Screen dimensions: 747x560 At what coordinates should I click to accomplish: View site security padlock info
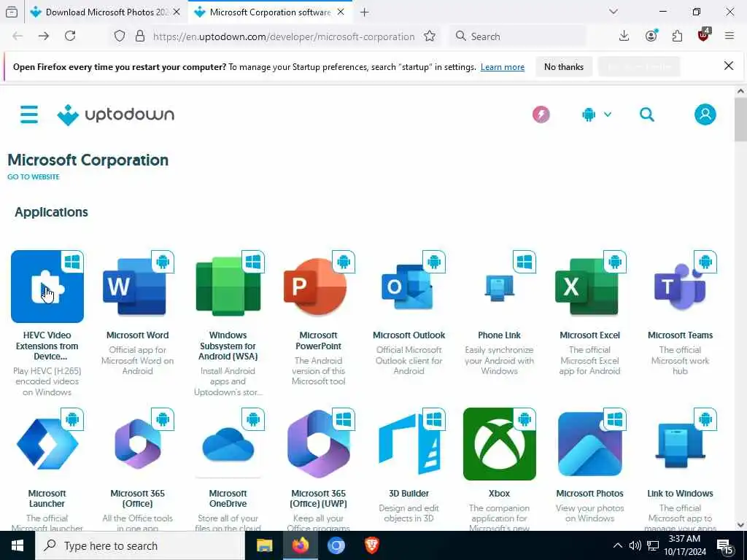pos(140,36)
